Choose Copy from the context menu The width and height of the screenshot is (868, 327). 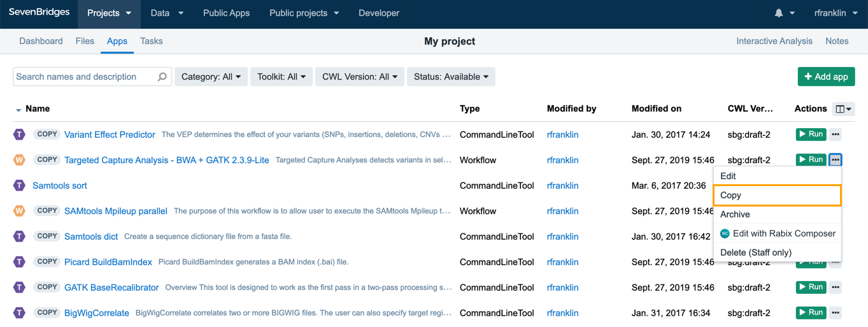[x=778, y=195]
